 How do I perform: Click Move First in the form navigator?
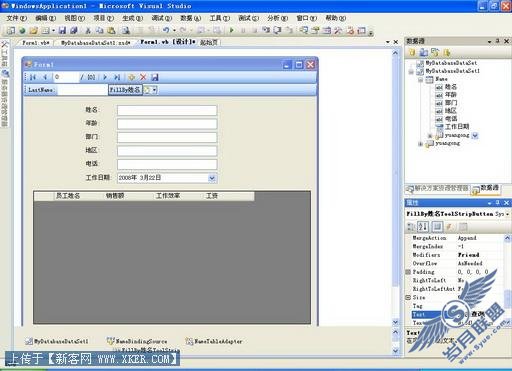click(33, 77)
